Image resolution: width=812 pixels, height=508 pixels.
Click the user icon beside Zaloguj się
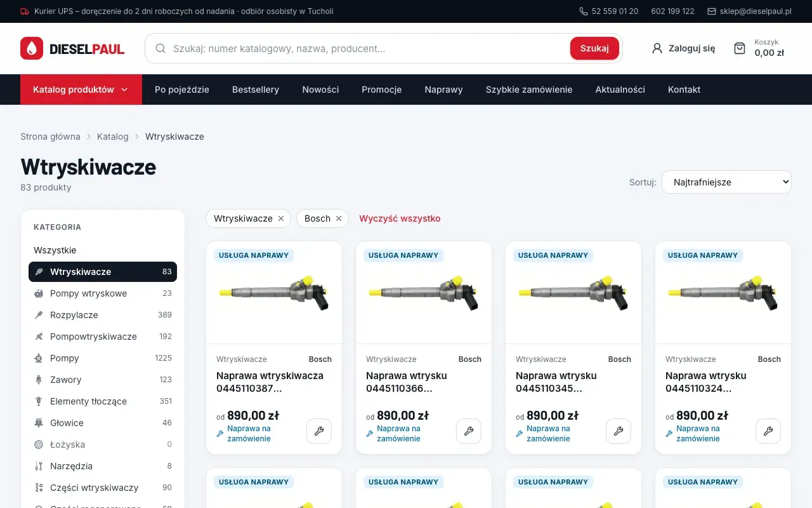pyautogui.click(x=657, y=48)
